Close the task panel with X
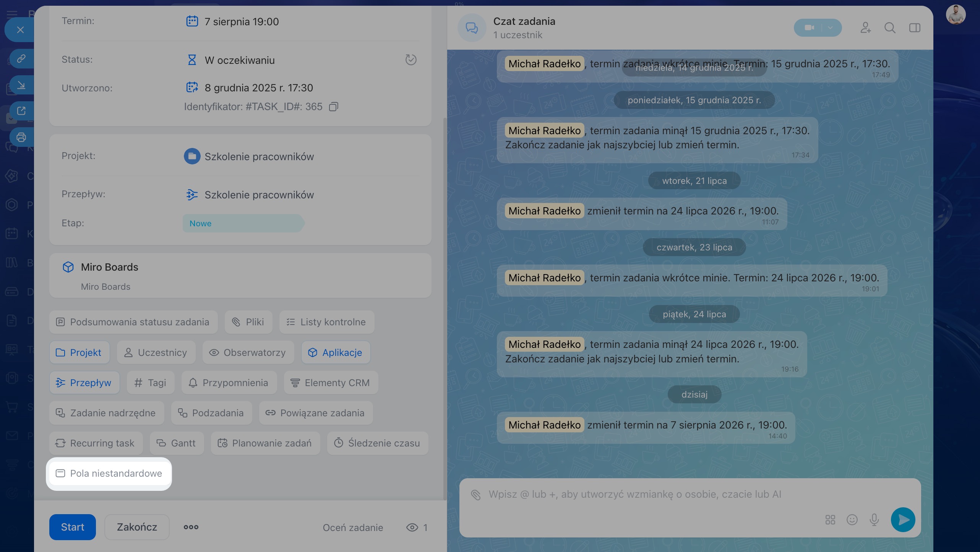This screenshot has height=552, width=980. (x=21, y=30)
